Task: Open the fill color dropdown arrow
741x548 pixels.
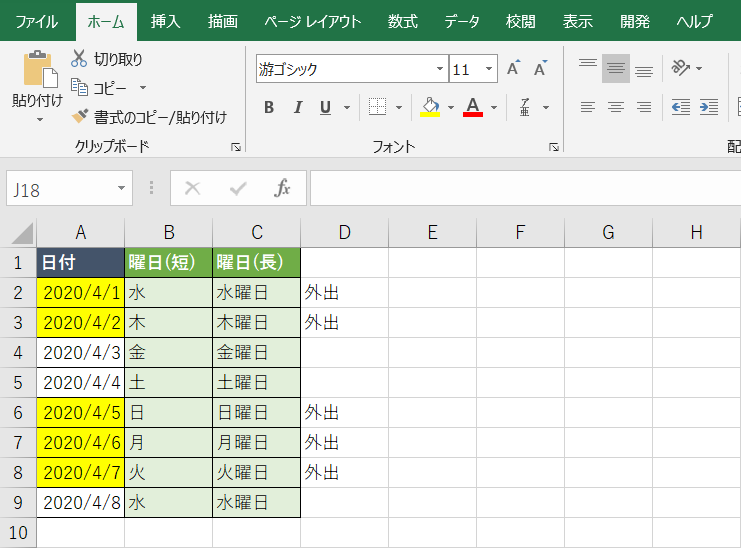Action: (450, 107)
